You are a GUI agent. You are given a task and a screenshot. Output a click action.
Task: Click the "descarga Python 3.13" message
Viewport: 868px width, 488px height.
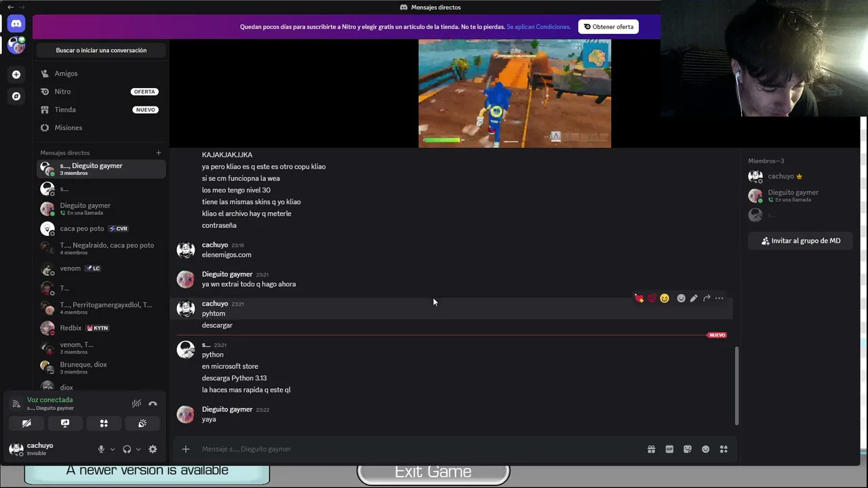235,378
